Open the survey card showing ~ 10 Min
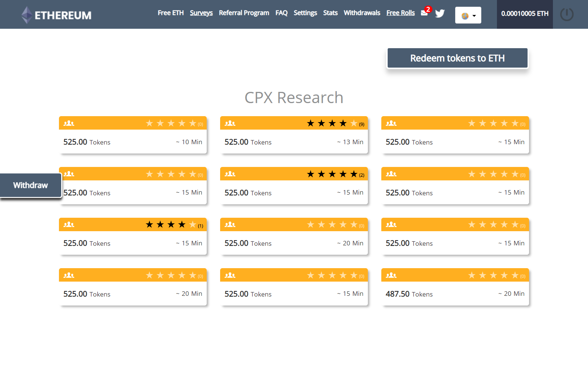588x369 pixels. [x=133, y=135]
